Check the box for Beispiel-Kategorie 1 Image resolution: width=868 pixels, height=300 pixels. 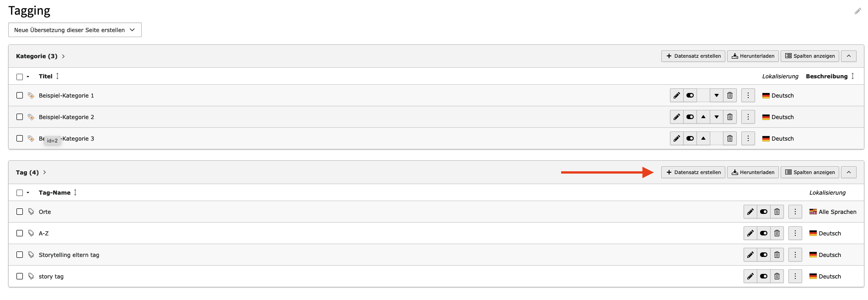point(20,95)
